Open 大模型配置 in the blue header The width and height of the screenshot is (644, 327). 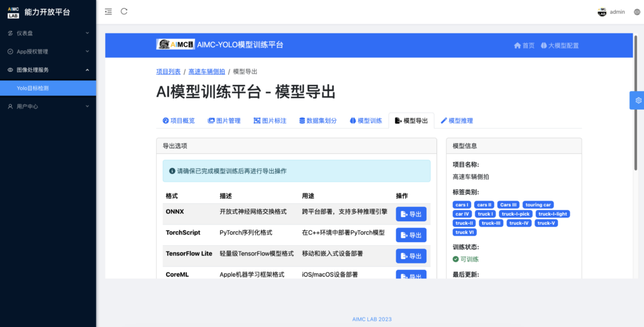pyautogui.click(x=559, y=45)
